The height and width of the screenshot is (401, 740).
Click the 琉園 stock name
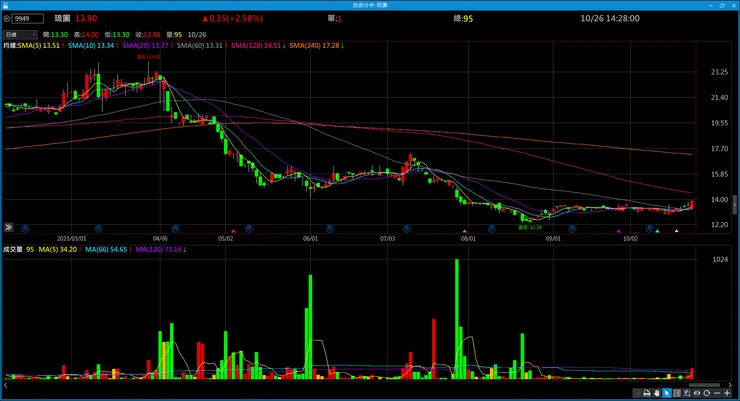[62, 18]
